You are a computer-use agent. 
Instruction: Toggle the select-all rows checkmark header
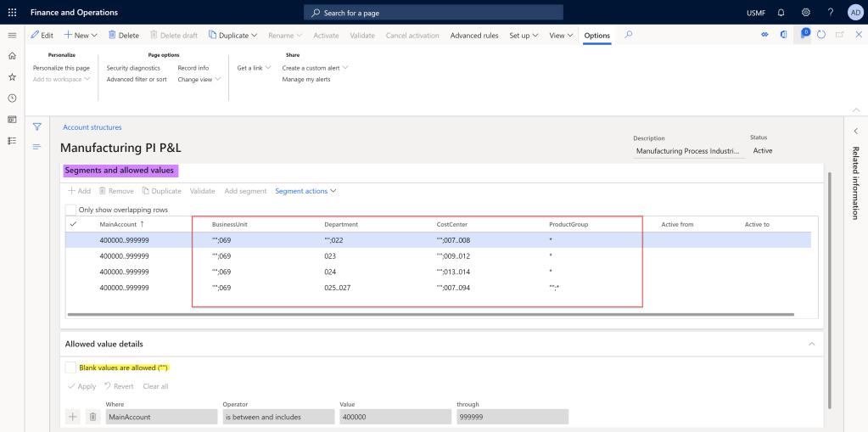(x=73, y=224)
